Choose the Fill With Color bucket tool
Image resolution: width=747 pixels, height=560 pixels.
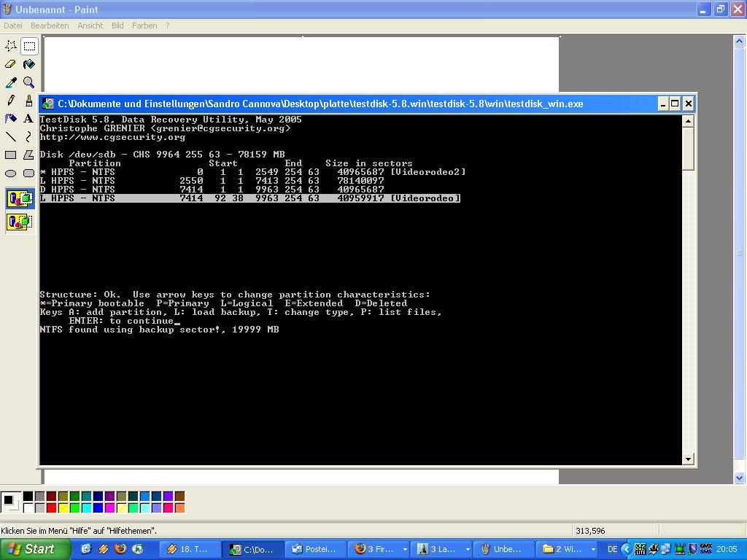click(29, 64)
